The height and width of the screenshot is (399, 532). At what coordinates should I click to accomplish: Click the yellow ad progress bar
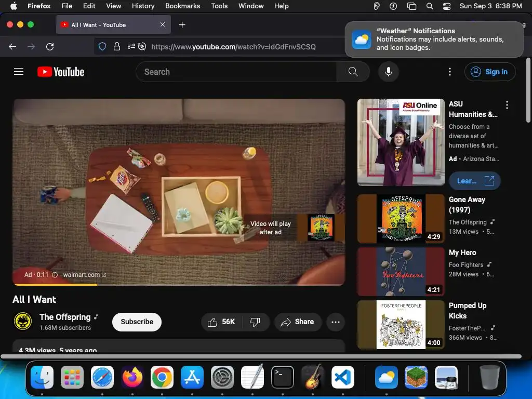coord(55,285)
